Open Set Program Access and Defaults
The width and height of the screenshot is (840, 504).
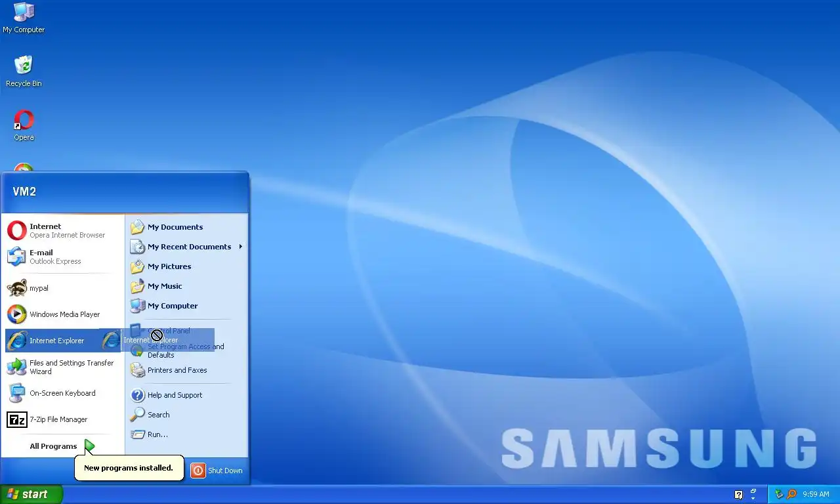tap(186, 350)
